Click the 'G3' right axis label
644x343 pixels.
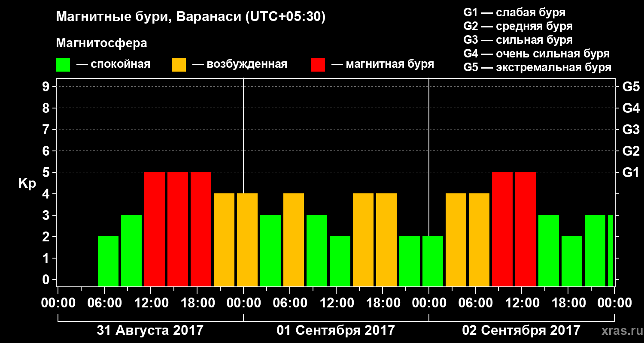click(x=631, y=129)
